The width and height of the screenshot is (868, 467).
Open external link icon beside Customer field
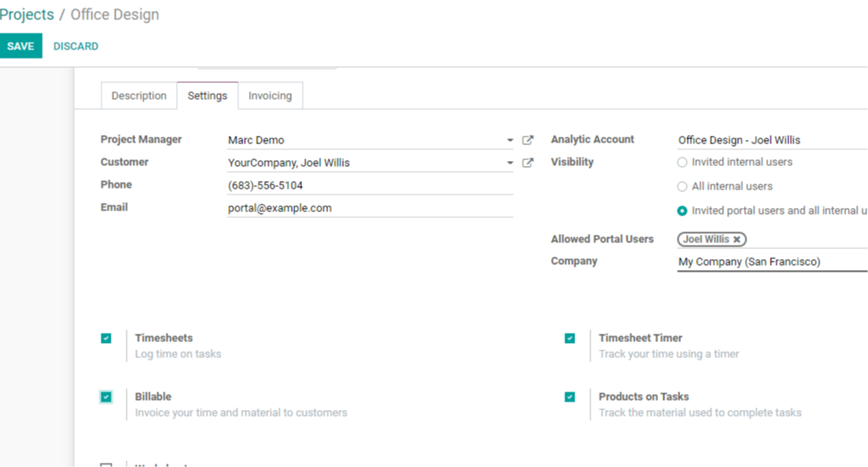click(x=528, y=163)
